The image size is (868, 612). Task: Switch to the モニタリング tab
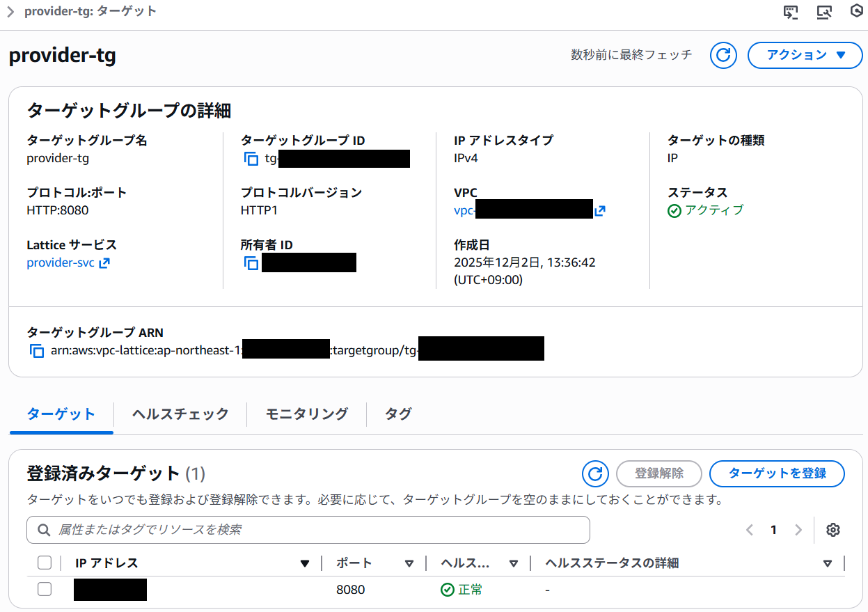tap(307, 414)
